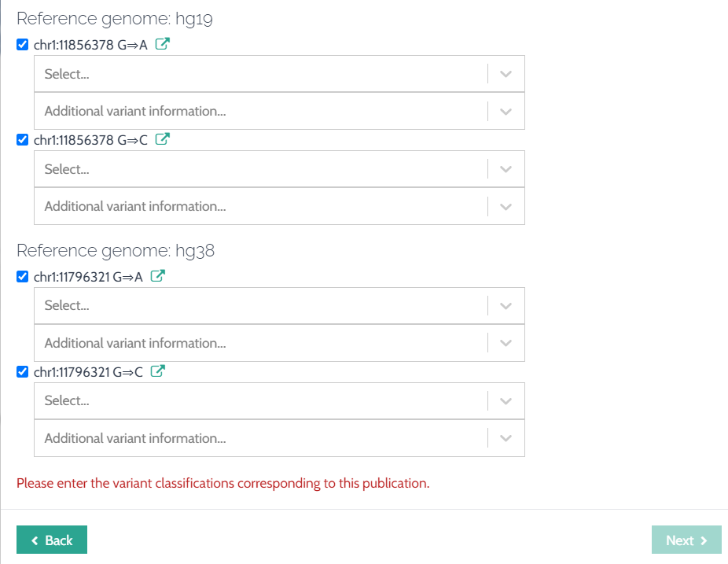Open external link for hg38 chr1:11796321 G⇒C
Screen dimensions: 728x564
pyautogui.click(x=158, y=372)
